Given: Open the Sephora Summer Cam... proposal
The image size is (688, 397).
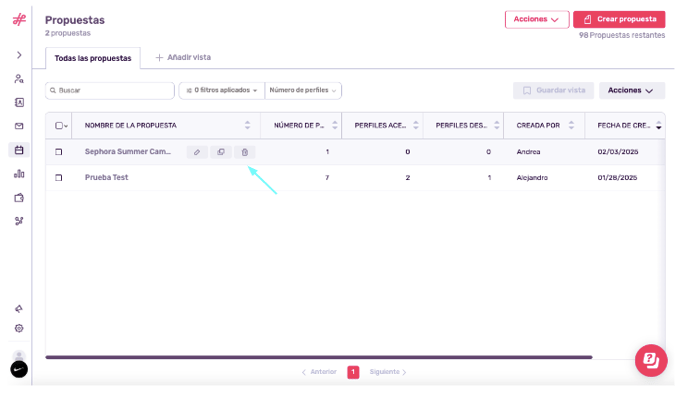Looking at the screenshot, I should (x=128, y=151).
